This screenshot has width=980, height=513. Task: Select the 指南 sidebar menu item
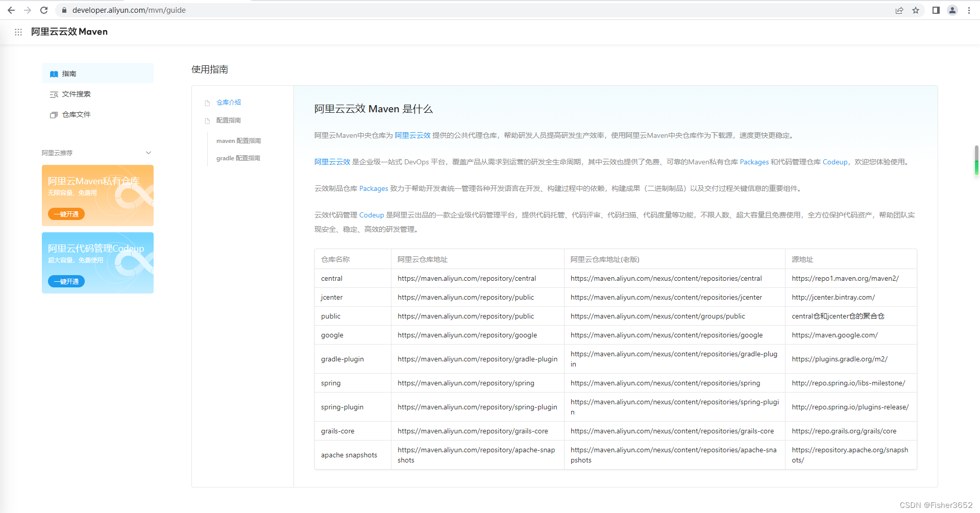pos(97,74)
